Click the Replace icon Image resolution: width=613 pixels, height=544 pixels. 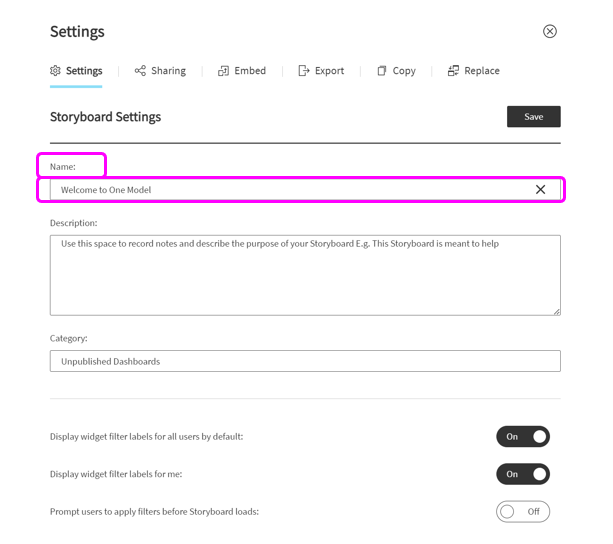[453, 71]
